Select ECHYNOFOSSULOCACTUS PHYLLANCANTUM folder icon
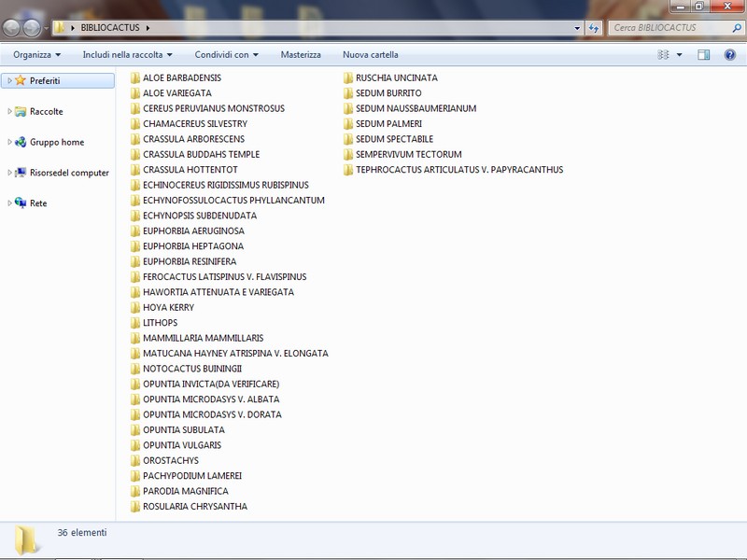 [135, 200]
